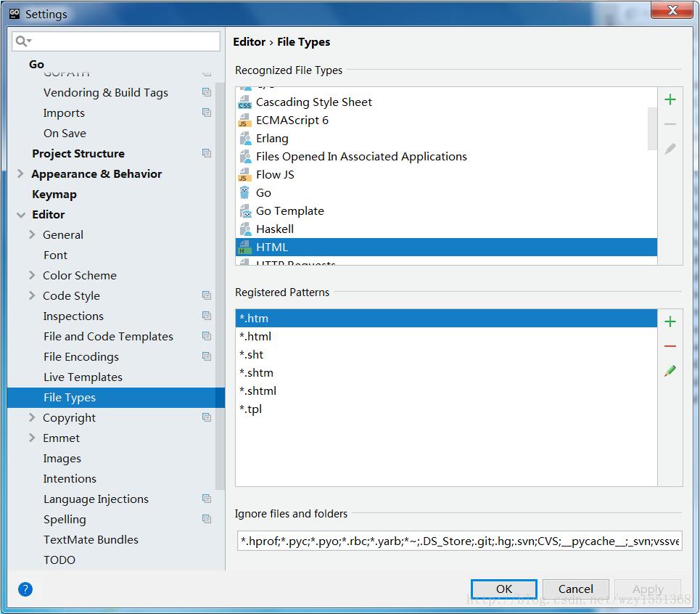The image size is (700, 614).
Task: Click the Cancel button
Action: pos(576,589)
